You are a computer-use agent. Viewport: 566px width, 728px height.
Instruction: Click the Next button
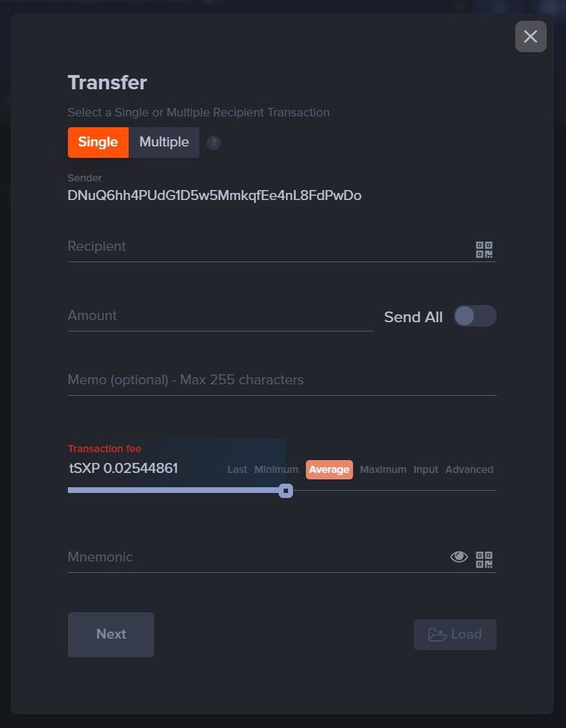111,634
